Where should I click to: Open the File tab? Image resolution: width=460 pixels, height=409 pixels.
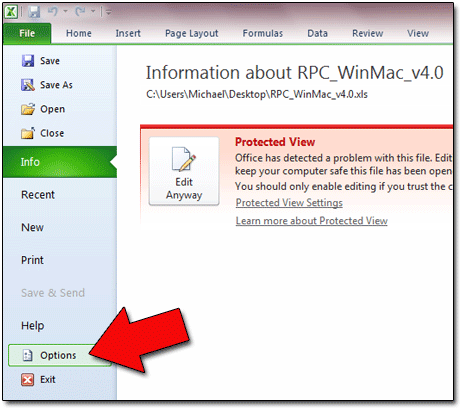(27, 33)
